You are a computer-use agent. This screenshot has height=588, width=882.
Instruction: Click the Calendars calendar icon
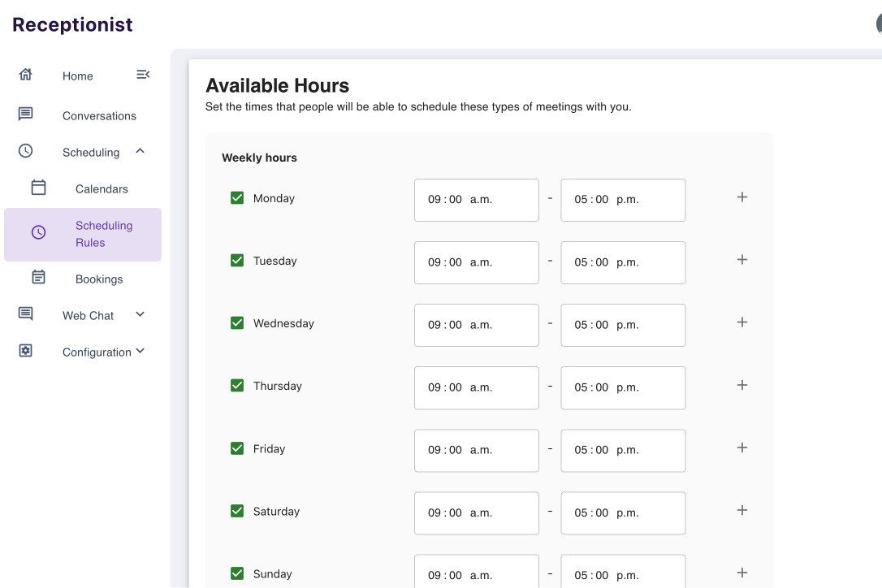38,186
